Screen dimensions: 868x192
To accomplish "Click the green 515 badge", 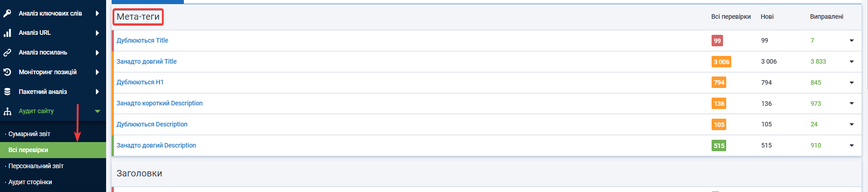I will [719, 146].
